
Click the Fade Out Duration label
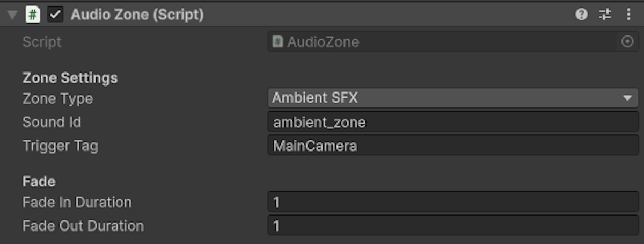click(83, 226)
